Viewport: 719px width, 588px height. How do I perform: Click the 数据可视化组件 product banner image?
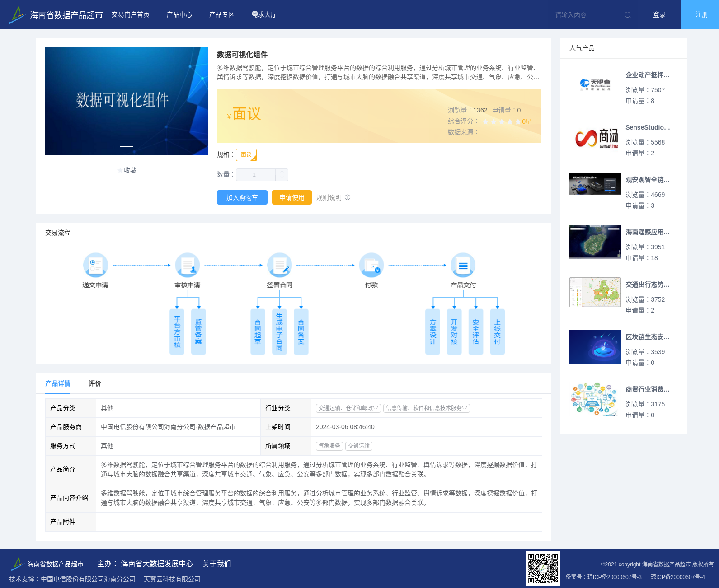(127, 101)
